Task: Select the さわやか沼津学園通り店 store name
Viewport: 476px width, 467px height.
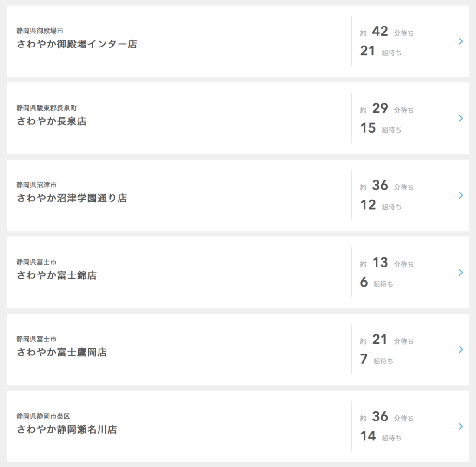Action: point(72,198)
